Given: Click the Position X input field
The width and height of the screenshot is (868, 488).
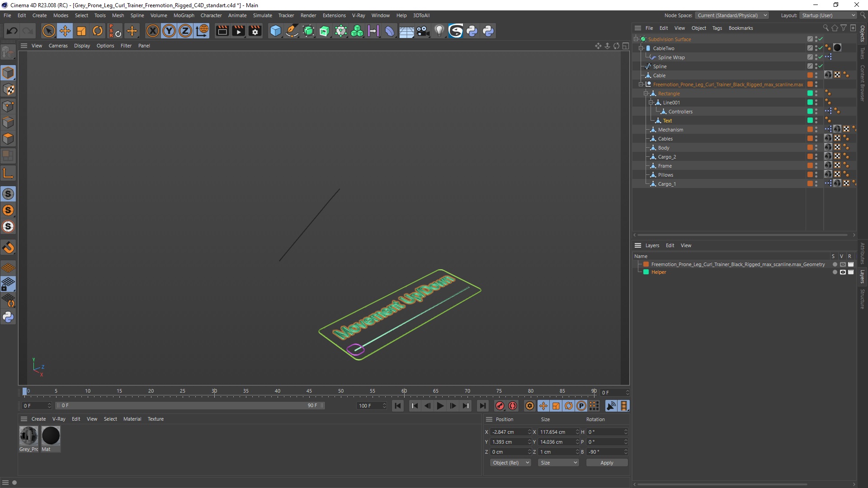Looking at the screenshot, I should click(x=508, y=432).
